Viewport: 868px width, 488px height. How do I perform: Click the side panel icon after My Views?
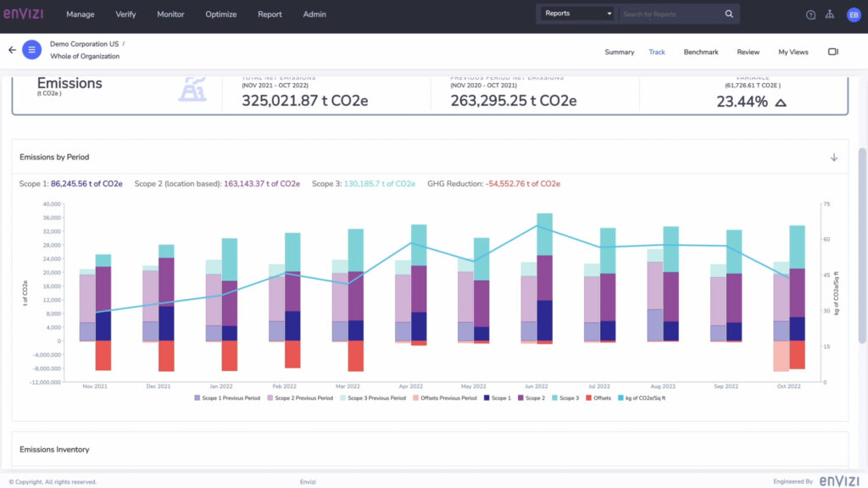[833, 53]
